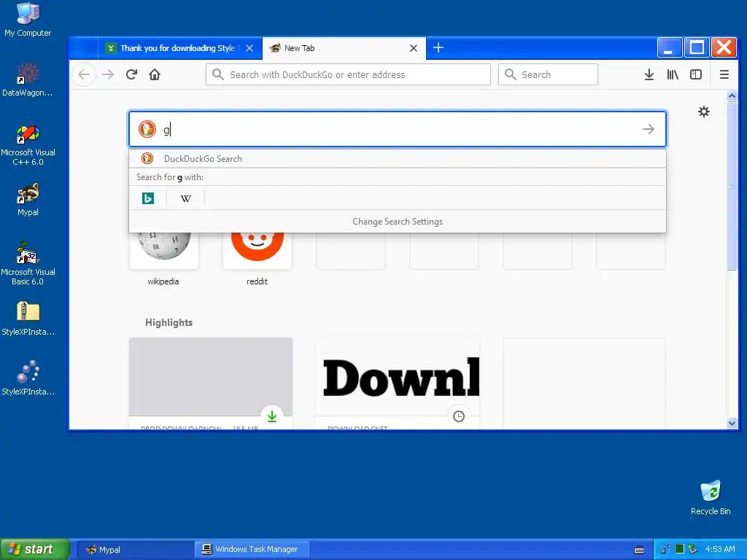Search for g with Wikipedia icon
Viewport: 747px width, 560px height.
[x=186, y=198]
